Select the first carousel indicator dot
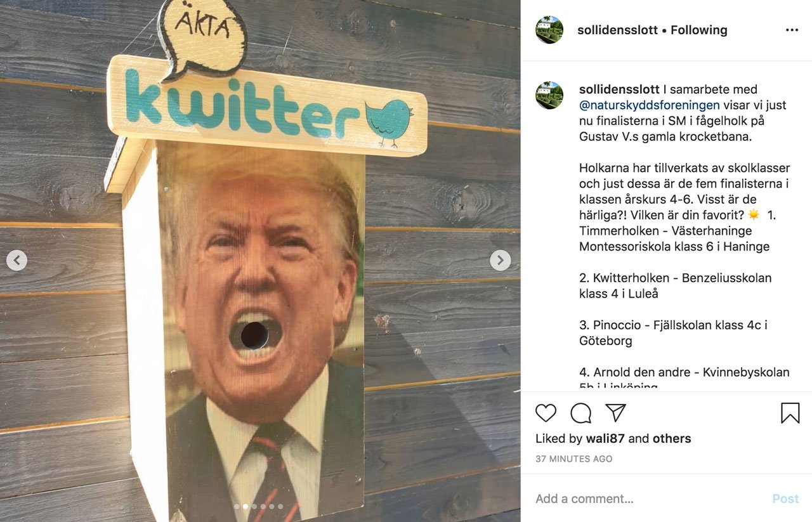This screenshot has width=812, height=522. click(237, 506)
